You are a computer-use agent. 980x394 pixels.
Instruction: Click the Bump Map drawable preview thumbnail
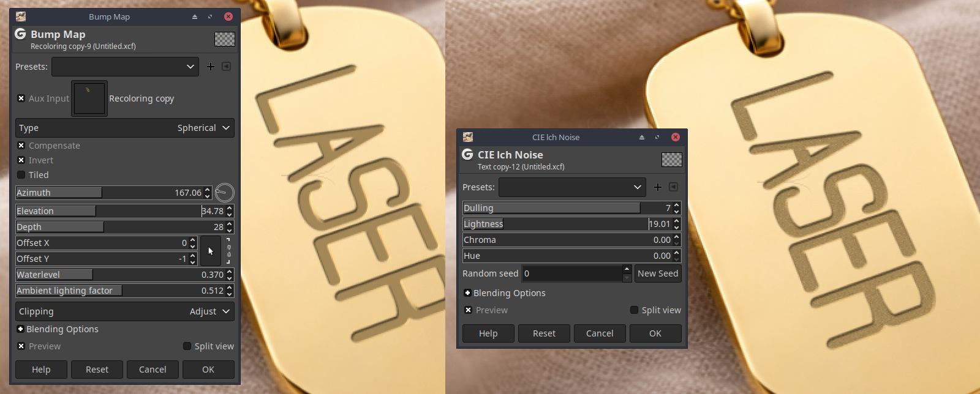click(x=225, y=39)
